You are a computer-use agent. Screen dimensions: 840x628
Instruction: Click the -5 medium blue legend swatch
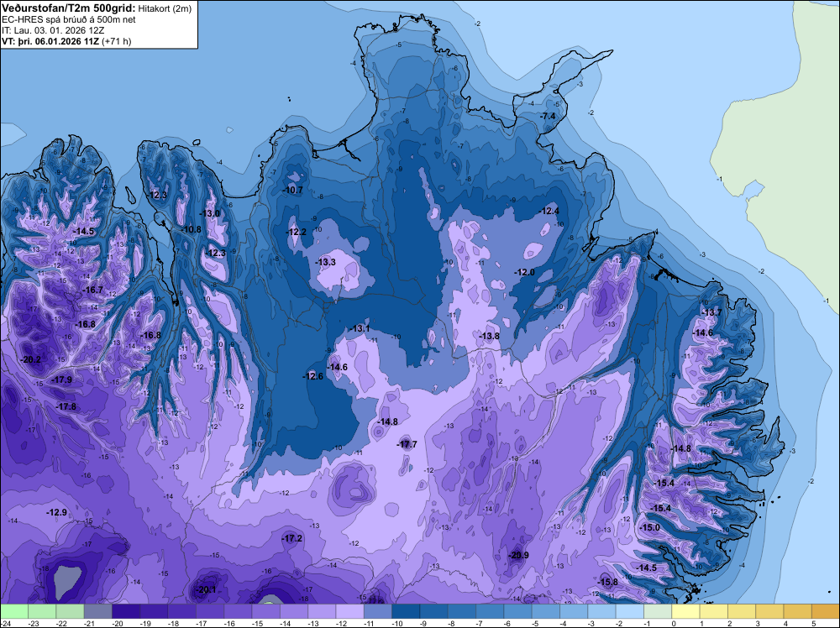545,610
